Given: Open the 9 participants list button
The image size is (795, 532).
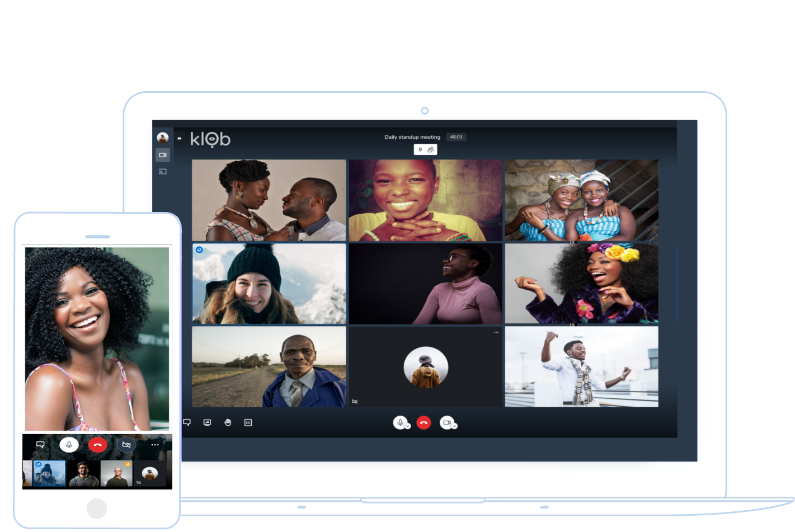Looking at the screenshot, I should (425, 149).
